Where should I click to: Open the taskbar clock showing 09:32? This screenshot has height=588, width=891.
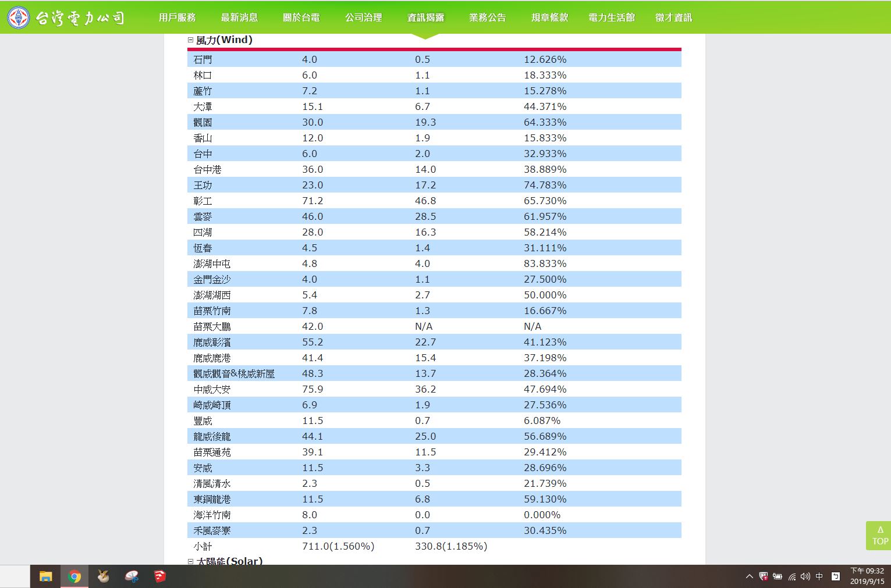pyautogui.click(x=867, y=576)
